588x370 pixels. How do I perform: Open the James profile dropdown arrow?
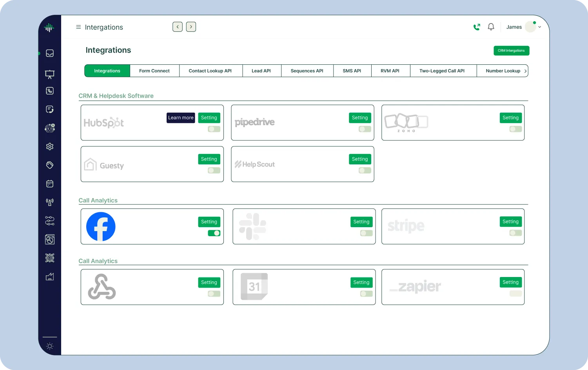click(540, 27)
